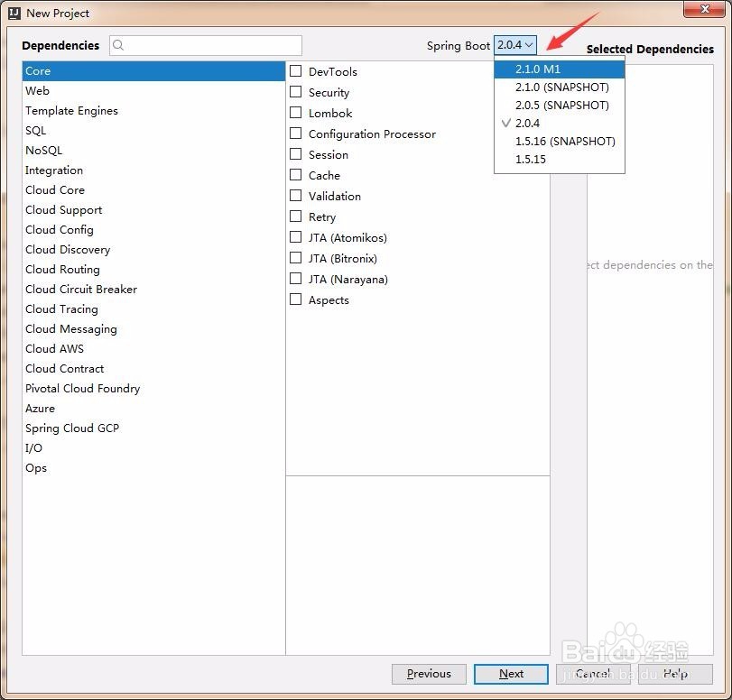Check the JTA (Atomikos) checkbox
The height and width of the screenshot is (700, 732).
(295, 237)
